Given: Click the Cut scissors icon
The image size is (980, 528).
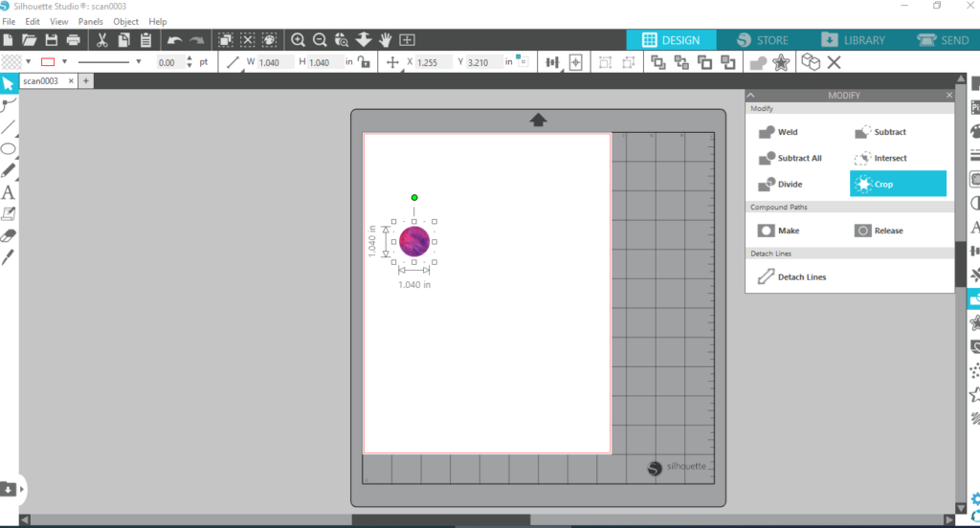Looking at the screenshot, I should [100, 40].
